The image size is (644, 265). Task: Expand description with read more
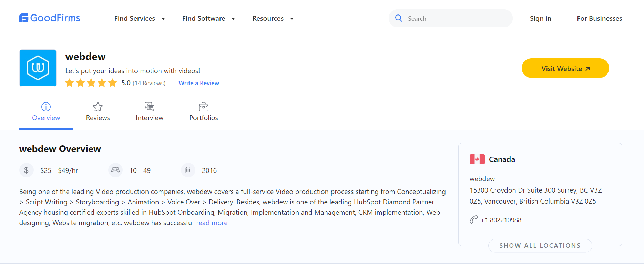click(x=212, y=223)
